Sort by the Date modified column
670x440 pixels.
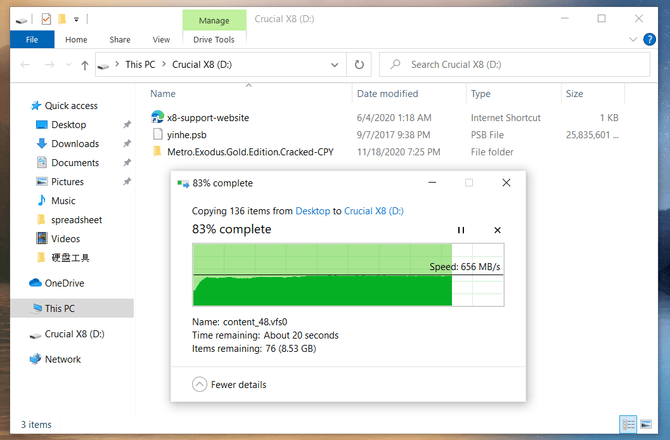tap(388, 94)
